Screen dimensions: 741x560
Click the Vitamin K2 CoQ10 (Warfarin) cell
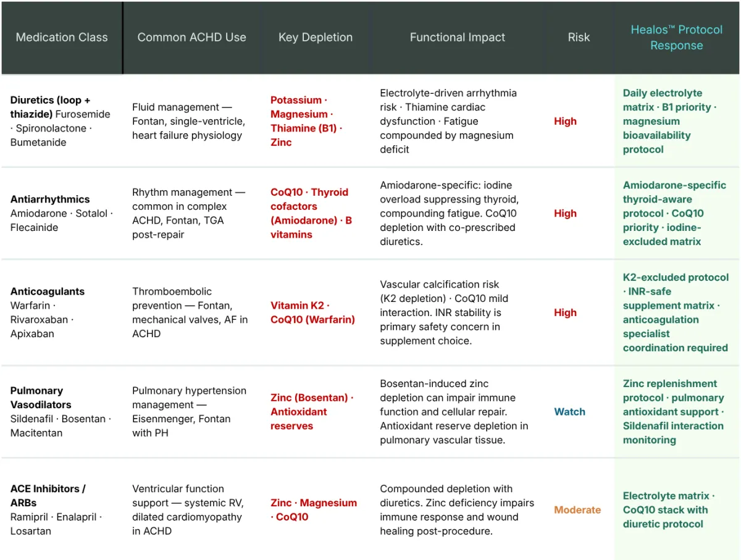312,312
